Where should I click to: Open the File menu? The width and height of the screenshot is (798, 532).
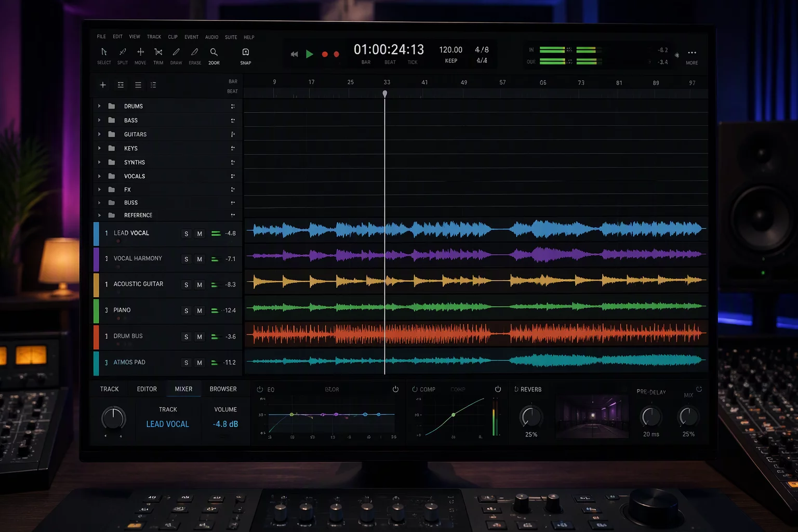(101, 37)
